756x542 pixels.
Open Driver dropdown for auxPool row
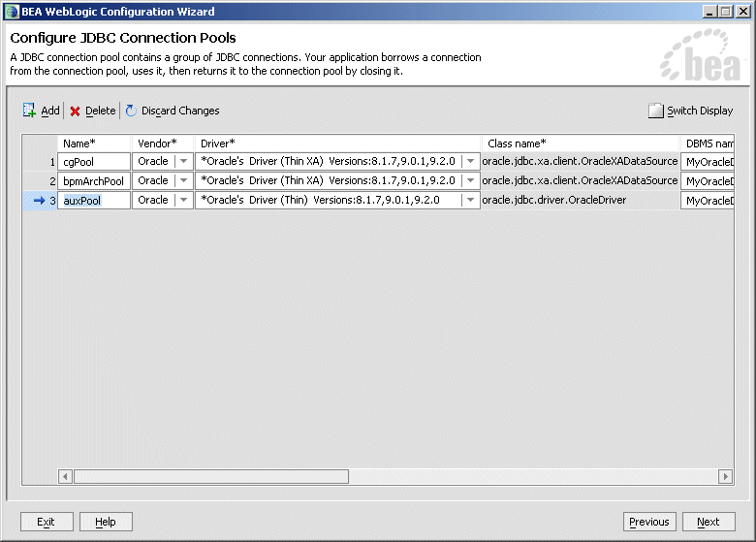(x=471, y=200)
